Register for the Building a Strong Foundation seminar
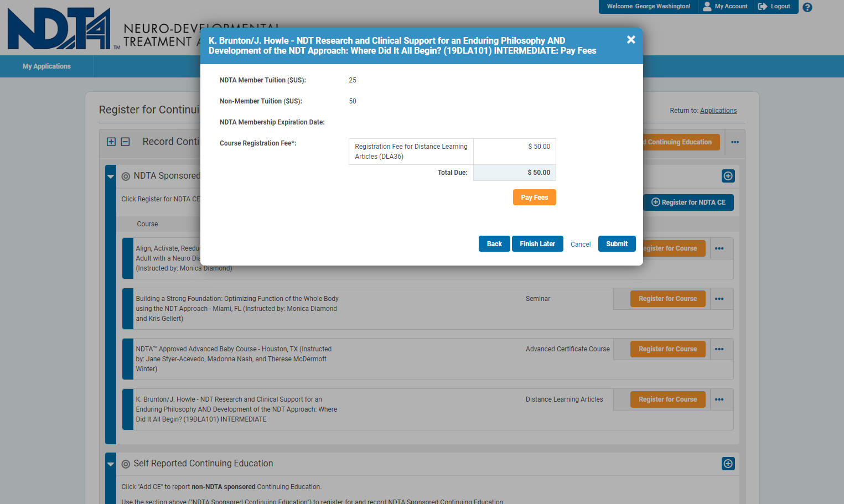 click(668, 299)
